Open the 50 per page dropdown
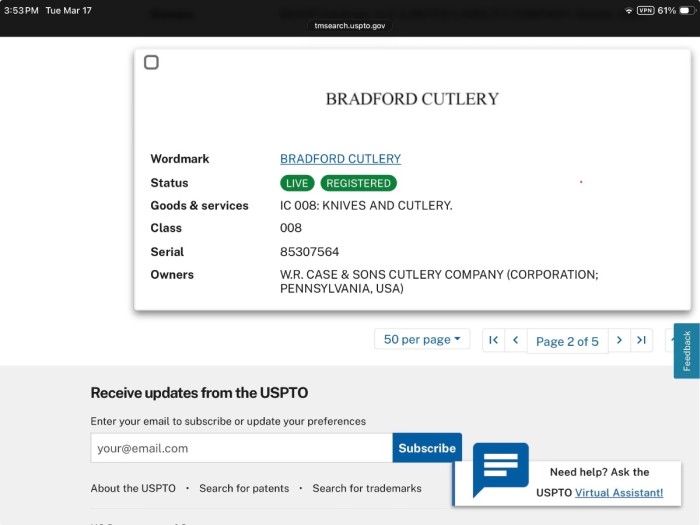700x525 pixels. click(422, 340)
